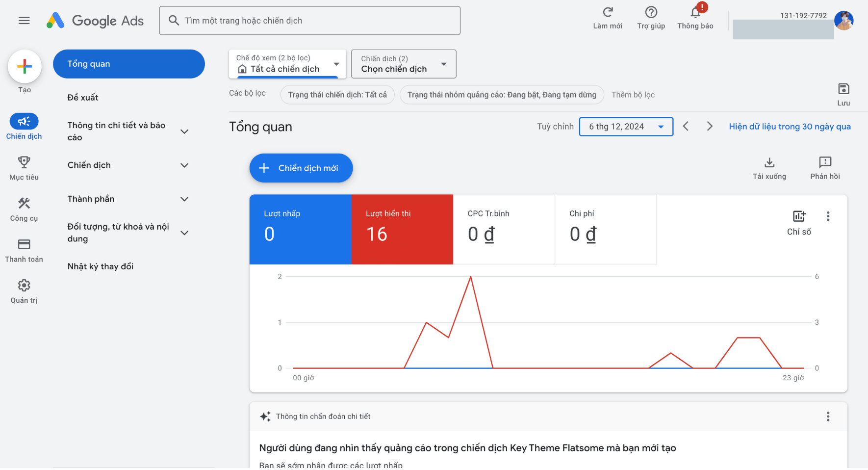Click the Tạo plus button
Image resolution: width=868 pixels, height=470 pixels.
point(25,66)
